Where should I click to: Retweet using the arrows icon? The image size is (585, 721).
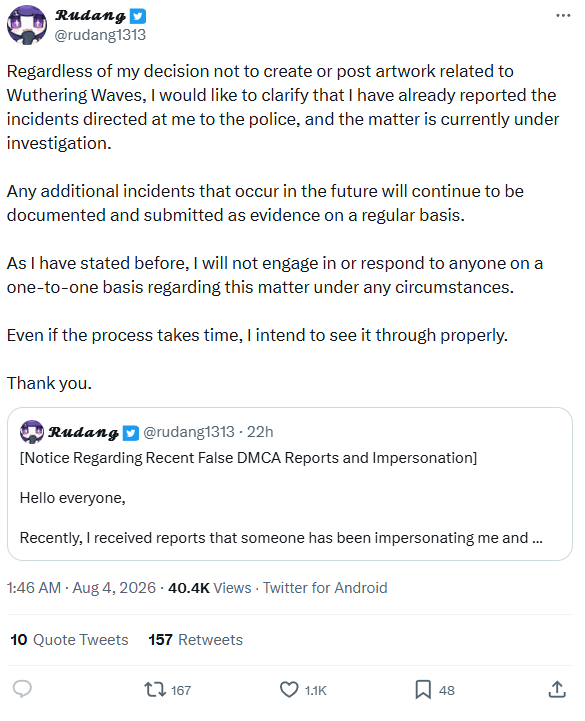point(155,689)
